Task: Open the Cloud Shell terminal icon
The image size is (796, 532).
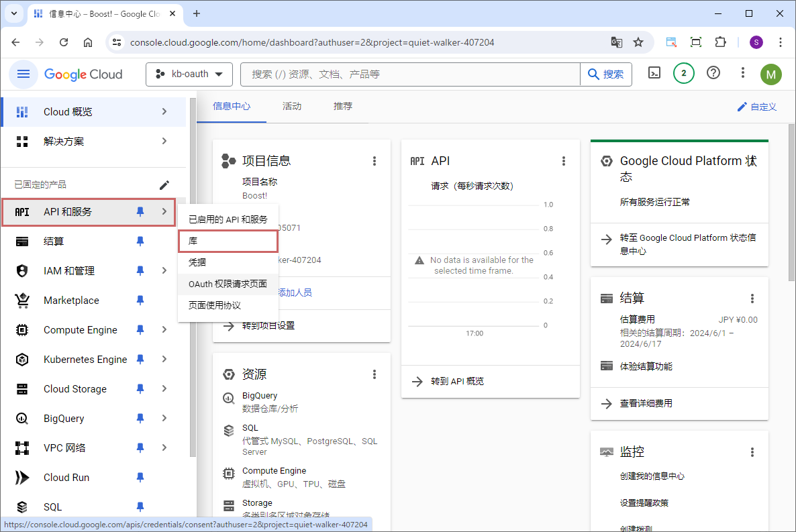Action: click(x=654, y=74)
